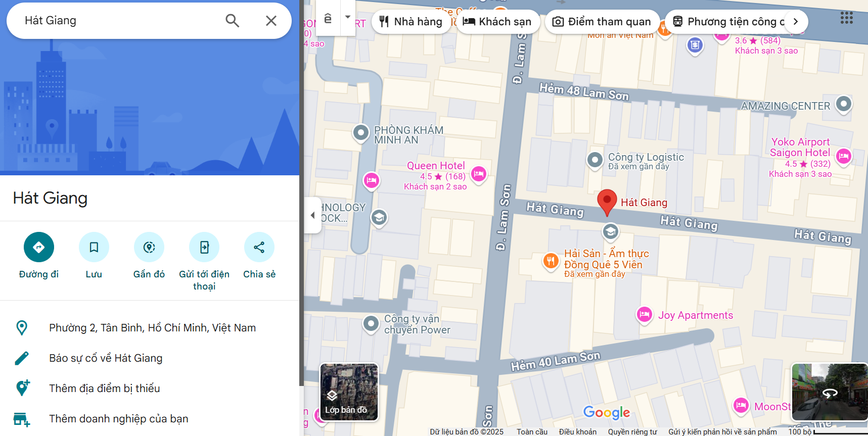Open Quyền riêng tư footer link
Image resolution: width=868 pixels, height=436 pixels.
pos(632,432)
